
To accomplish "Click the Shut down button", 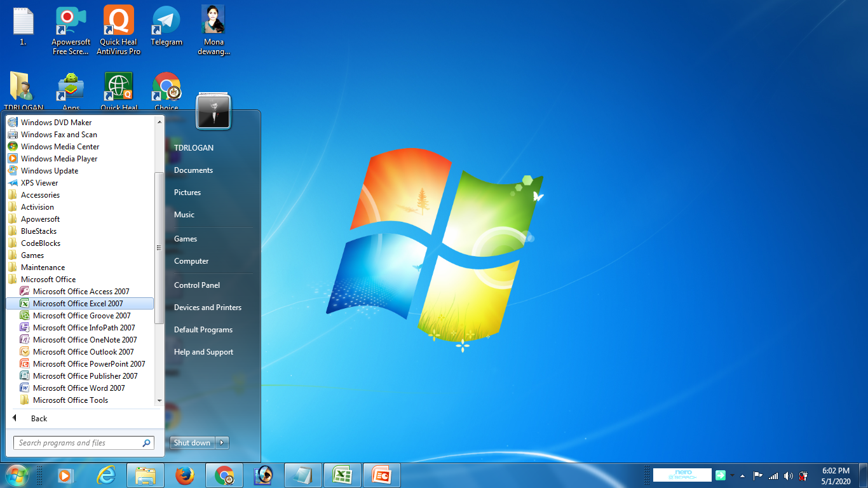I will tap(193, 443).
